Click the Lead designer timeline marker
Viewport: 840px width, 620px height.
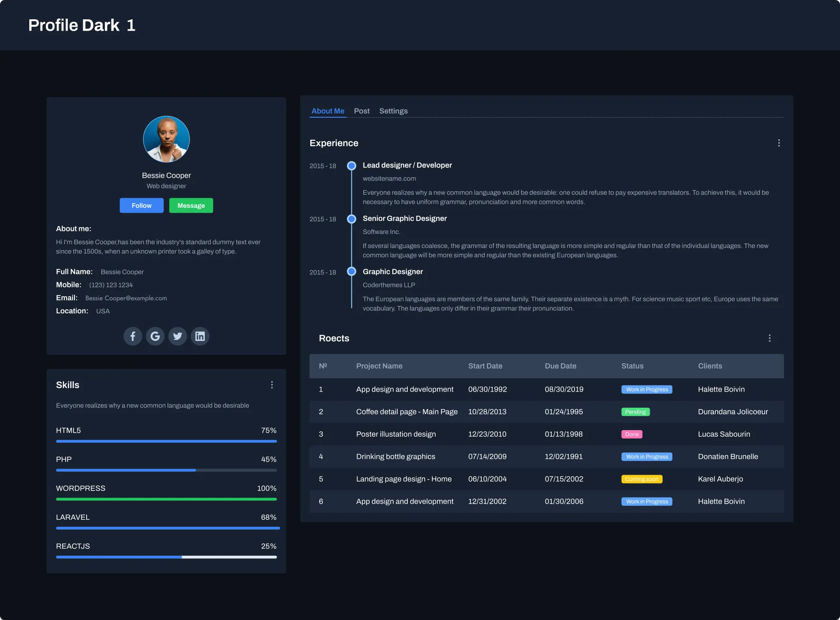click(351, 166)
